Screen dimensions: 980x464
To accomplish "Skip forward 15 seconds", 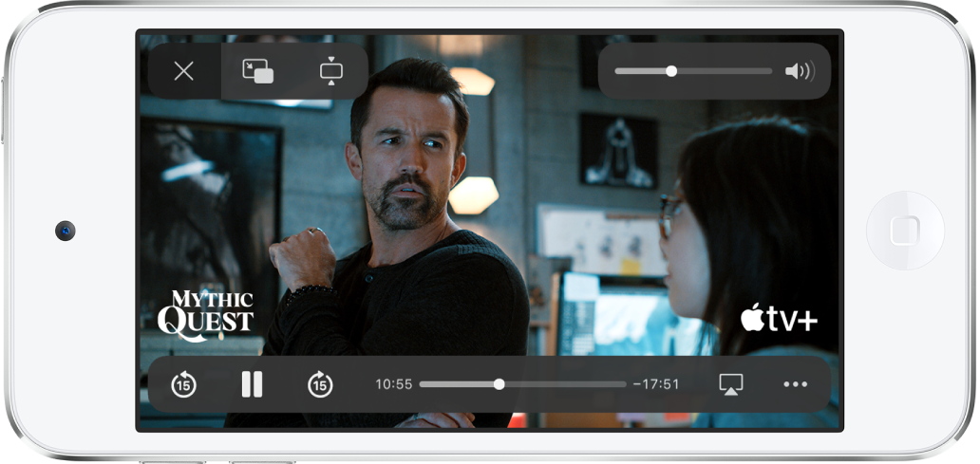I will click(x=320, y=384).
